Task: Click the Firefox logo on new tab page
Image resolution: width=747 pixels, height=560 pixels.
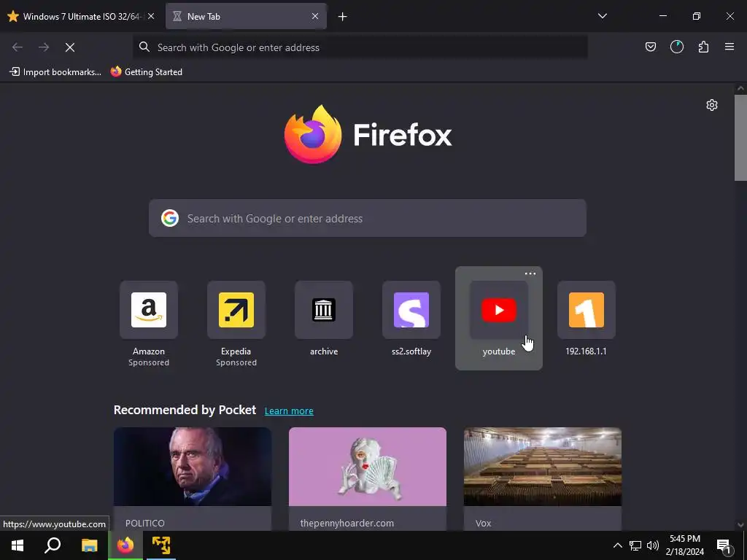Action: click(313, 135)
